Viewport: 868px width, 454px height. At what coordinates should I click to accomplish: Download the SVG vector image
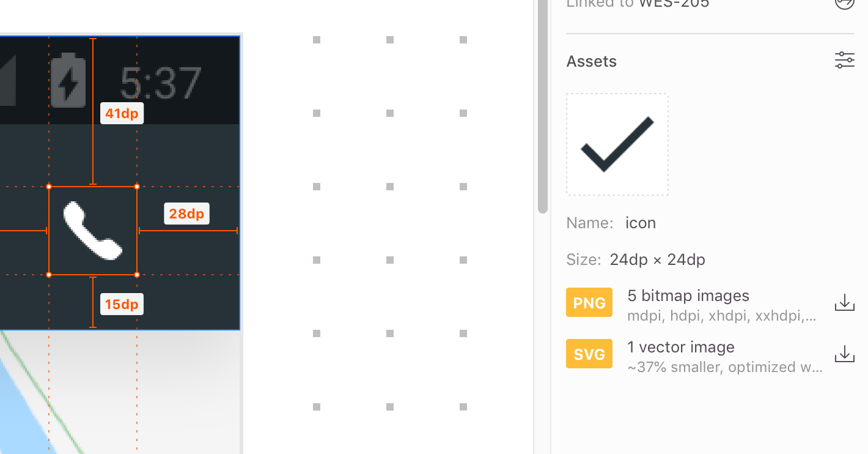click(x=844, y=353)
